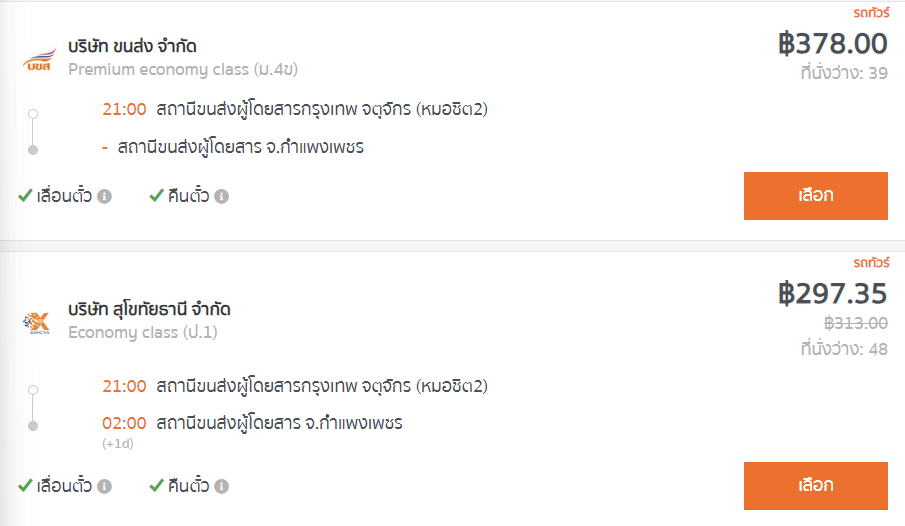Open info icon beside second เลื่อนตั๋ว

pyautogui.click(x=104, y=487)
